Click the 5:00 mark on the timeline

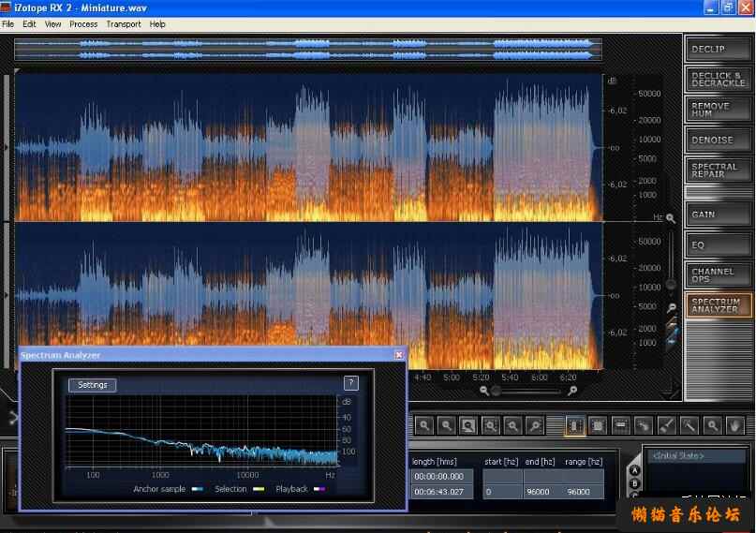[452, 378]
